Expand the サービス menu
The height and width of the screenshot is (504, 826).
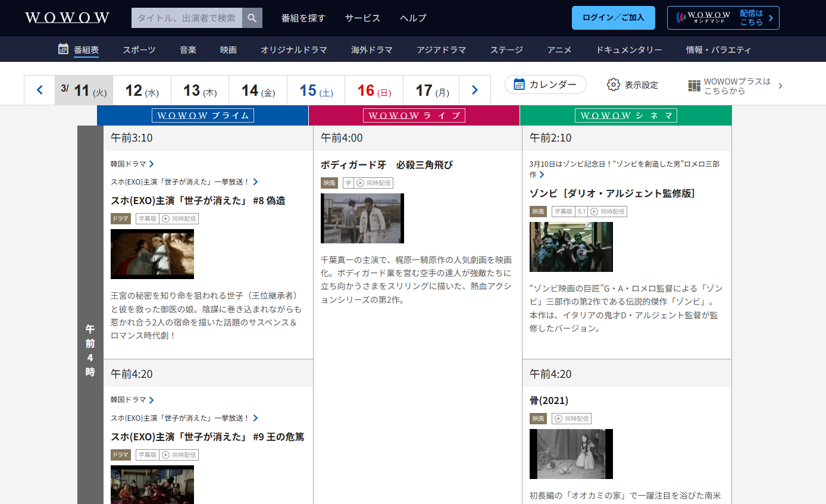click(362, 18)
